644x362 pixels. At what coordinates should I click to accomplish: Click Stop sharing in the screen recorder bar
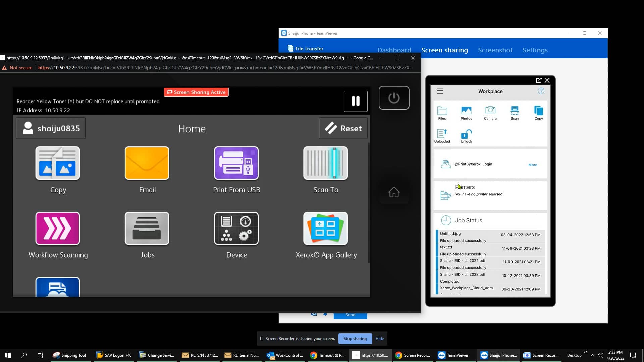[355, 338]
